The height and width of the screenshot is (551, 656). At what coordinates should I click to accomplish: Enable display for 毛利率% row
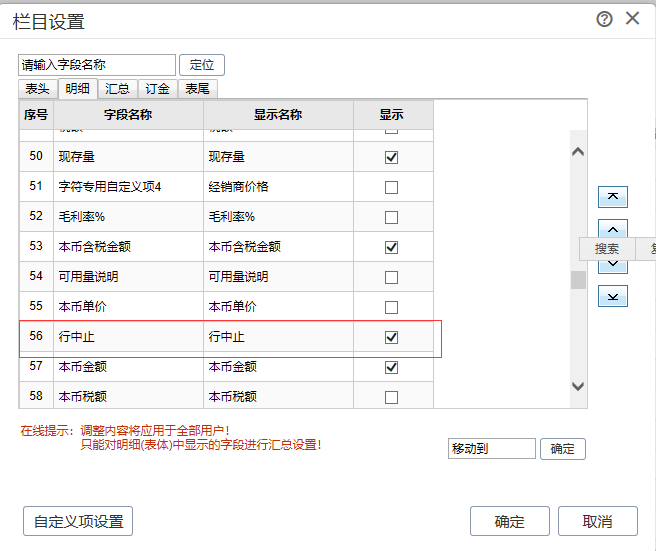(391, 217)
